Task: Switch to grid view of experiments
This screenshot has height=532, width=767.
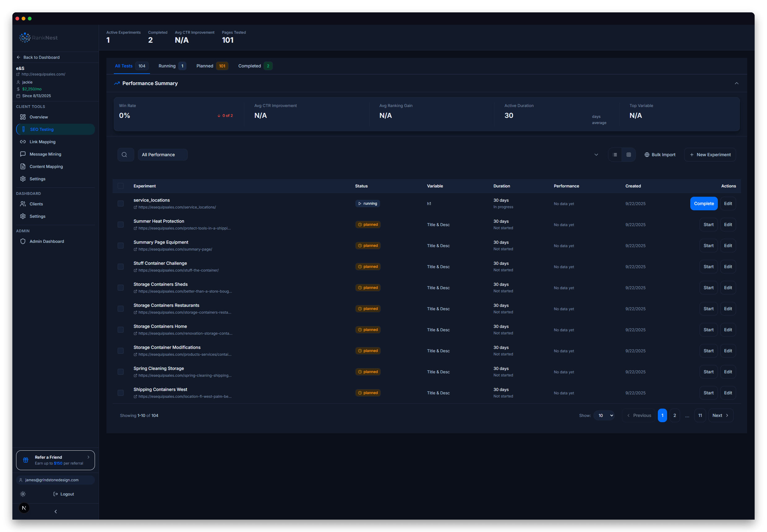Action: [x=629, y=154]
